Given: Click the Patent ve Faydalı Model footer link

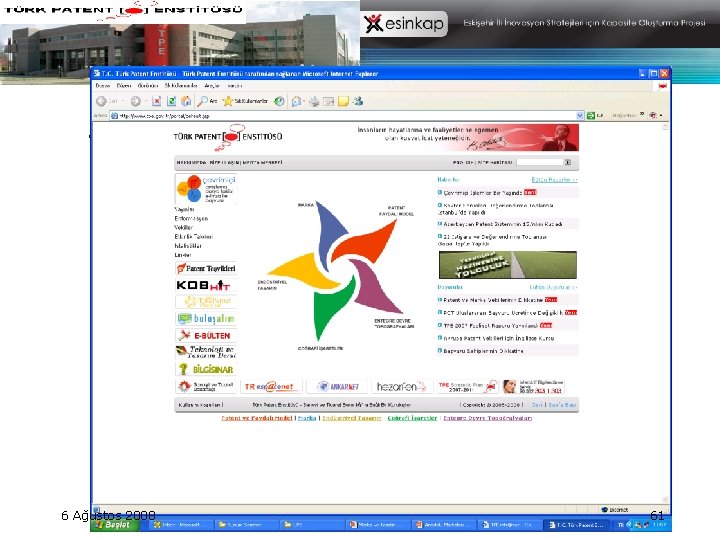Looking at the screenshot, I should click(x=257, y=418).
